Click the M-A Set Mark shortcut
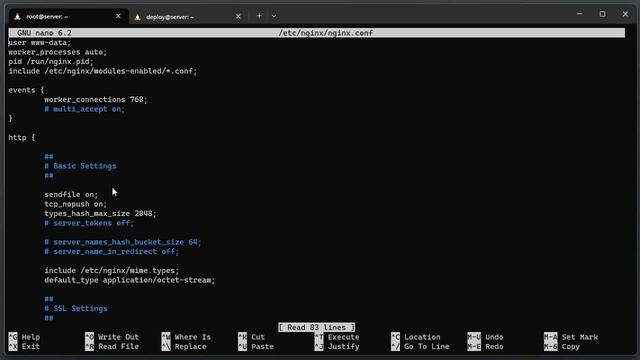The width and height of the screenshot is (640, 360). click(571, 337)
